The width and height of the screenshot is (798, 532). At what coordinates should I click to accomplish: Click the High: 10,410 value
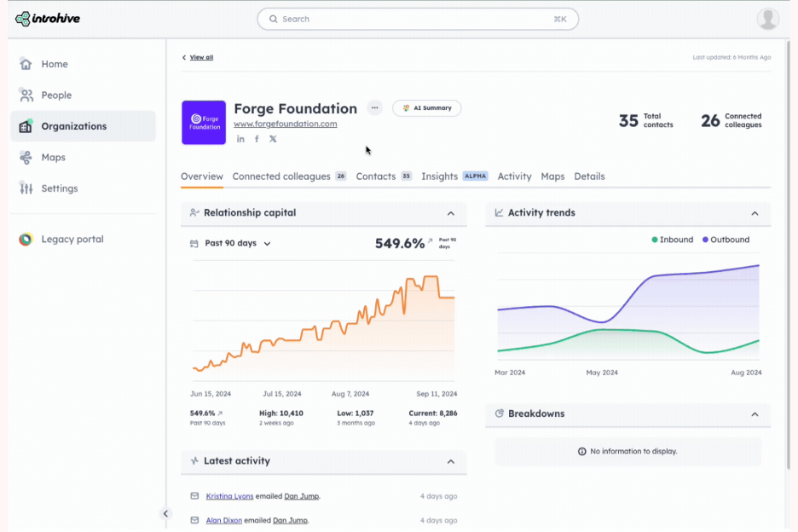pyautogui.click(x=281, y=413)
